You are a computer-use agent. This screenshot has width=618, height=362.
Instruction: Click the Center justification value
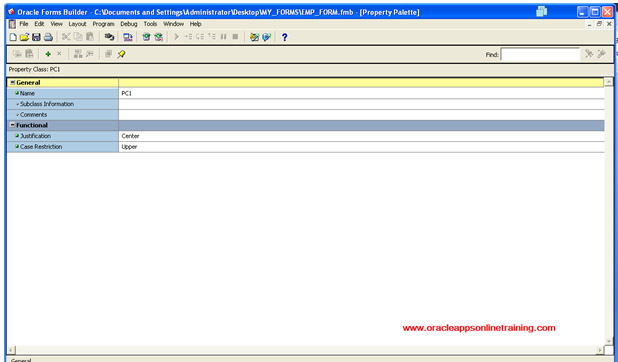point(361,136)
